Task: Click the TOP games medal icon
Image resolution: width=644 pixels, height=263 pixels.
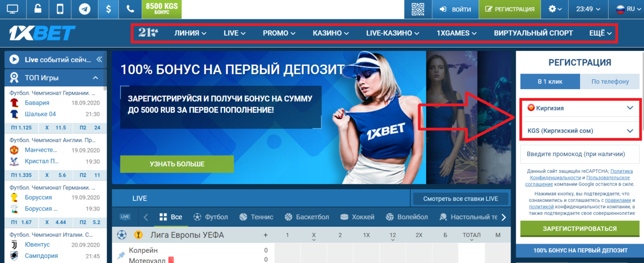Action: pos(15,77)
